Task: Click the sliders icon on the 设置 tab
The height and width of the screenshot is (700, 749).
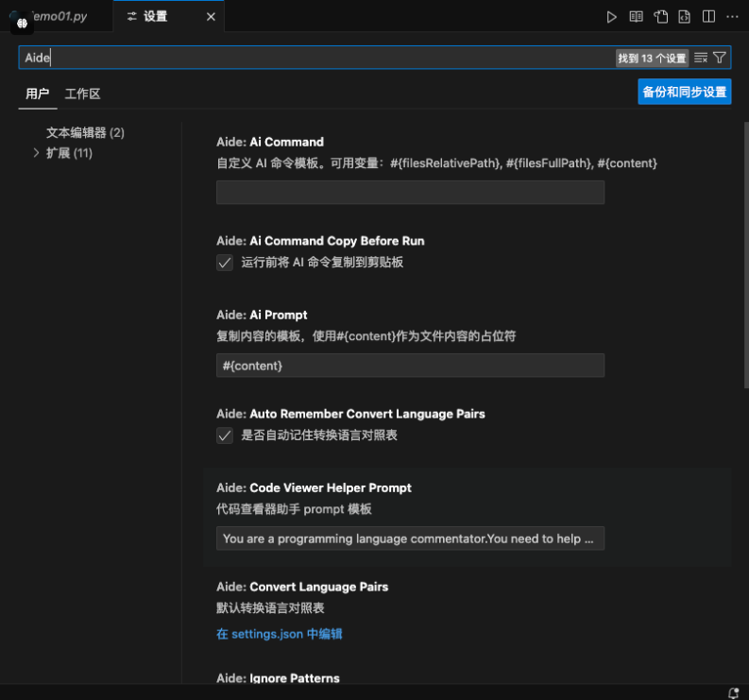Action: (131, 17)
